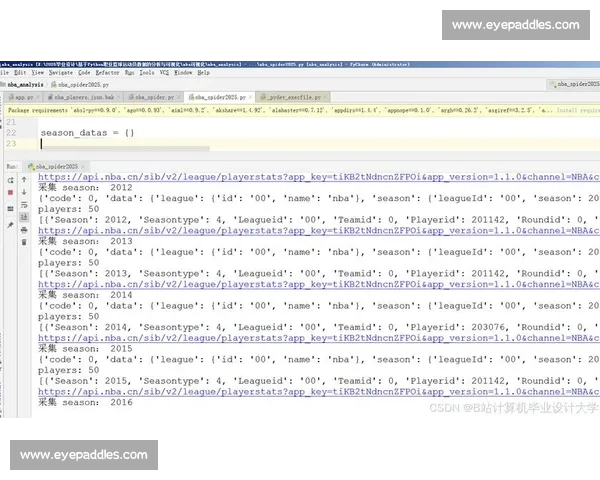Open the VCS menu
Screen dimensions: 600x480
tap(163, 73)
